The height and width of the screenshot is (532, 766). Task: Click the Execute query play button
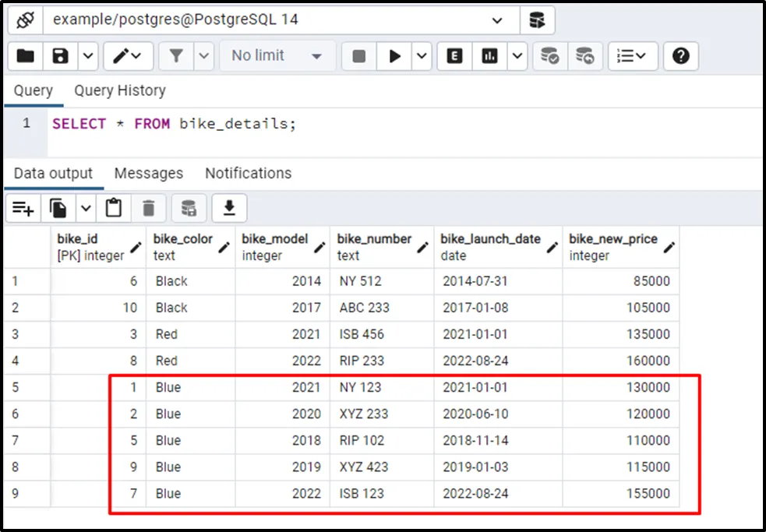pyautogui.click(x=395, y=56)
